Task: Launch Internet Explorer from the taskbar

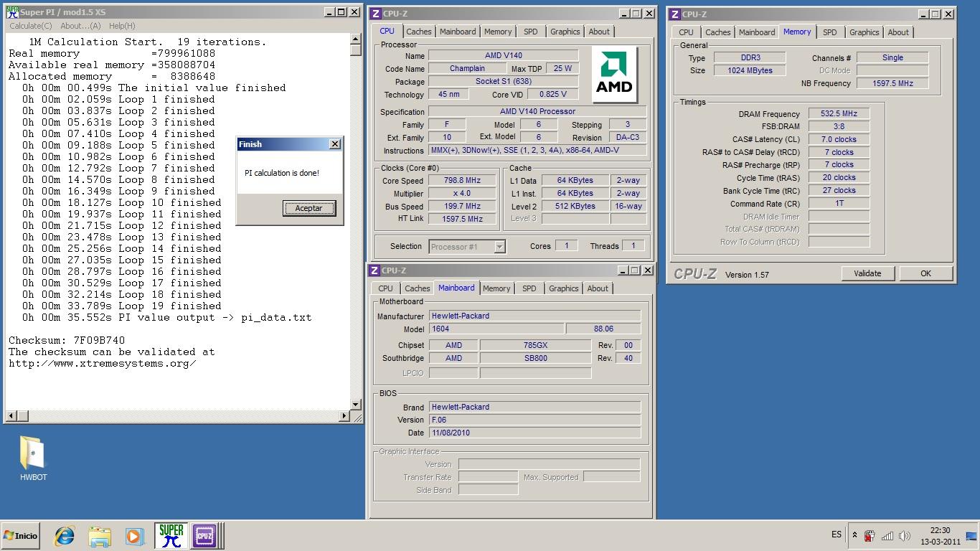Action: click(65, 536)
